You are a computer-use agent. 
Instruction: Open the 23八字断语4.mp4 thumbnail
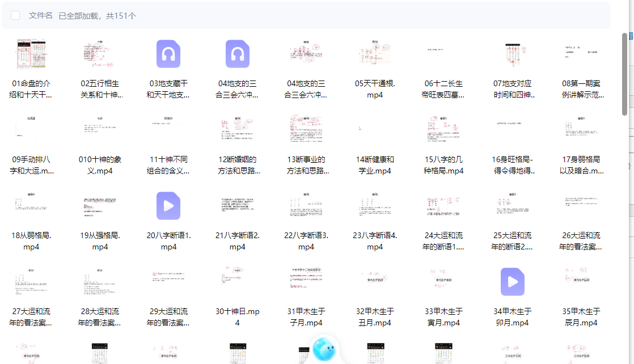[375, 206]
